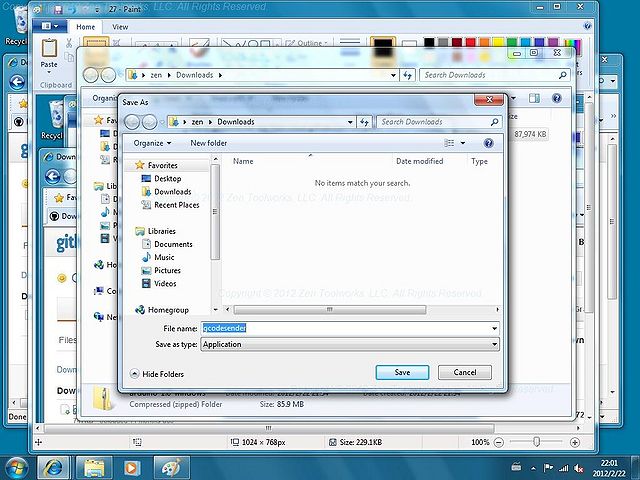Click refresh icon in Save As address bar
This screenshot has width=640, height=480.
click(x=364, y=122)
